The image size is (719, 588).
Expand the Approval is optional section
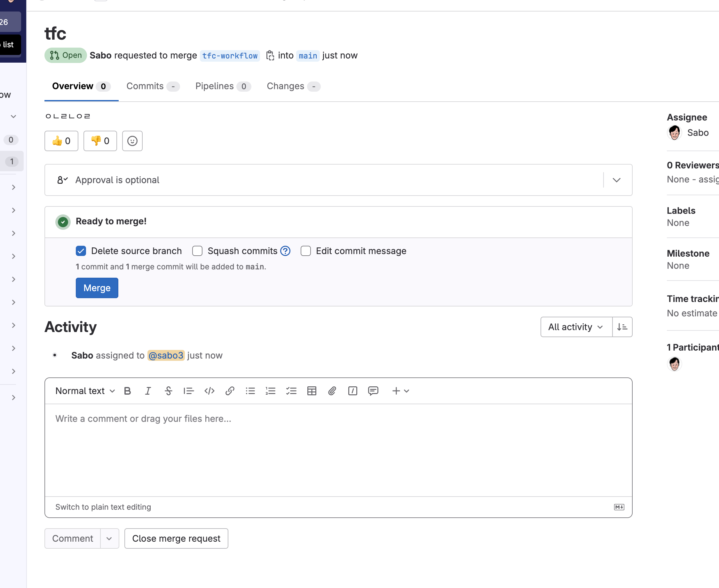[617, 180]
